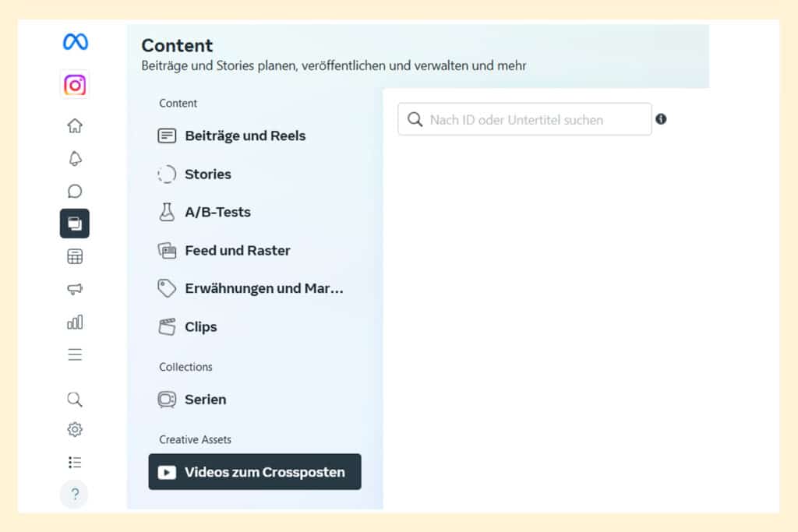Open the Help question mark button
The width and height of the screenshot is (798, 532).
pyautogui.click(x=74, y=494)
